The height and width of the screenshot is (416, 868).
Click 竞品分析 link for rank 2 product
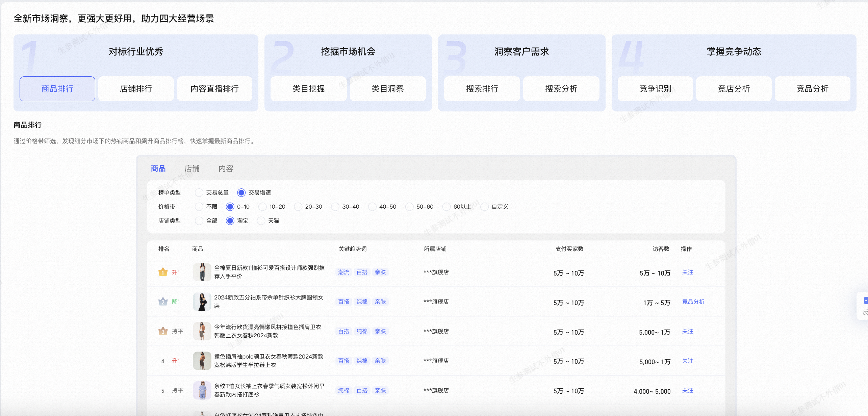(693, 302)
